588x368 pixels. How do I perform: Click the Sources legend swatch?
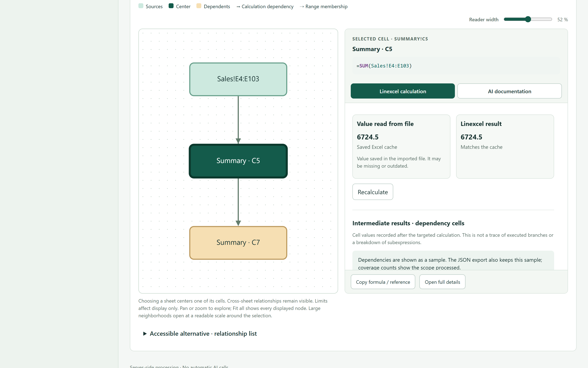tap(141, 6)
